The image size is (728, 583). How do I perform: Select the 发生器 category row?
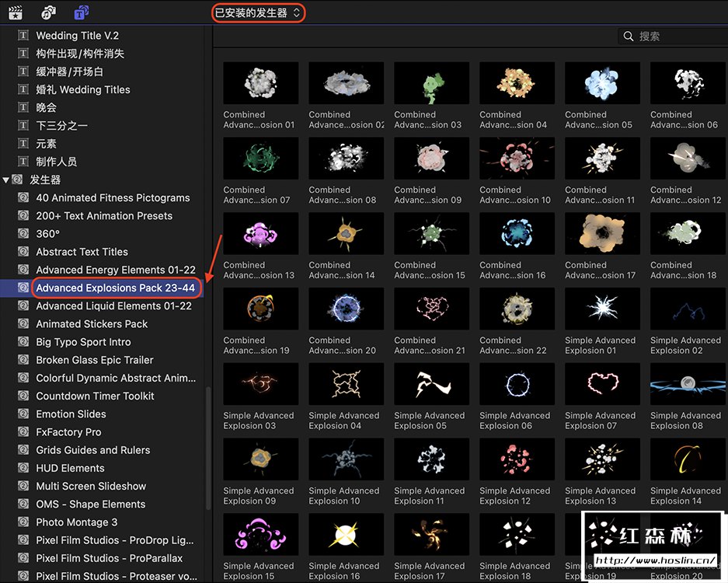[102, 180]
